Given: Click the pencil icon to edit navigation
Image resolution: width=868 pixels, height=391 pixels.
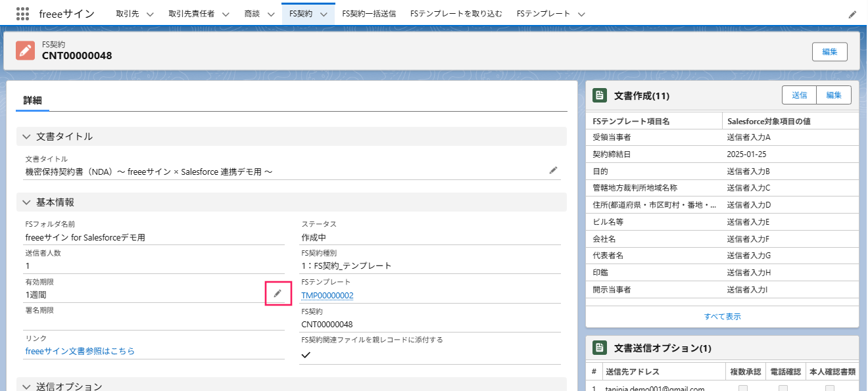Looking at the screenshot, I should pos(852,14).
